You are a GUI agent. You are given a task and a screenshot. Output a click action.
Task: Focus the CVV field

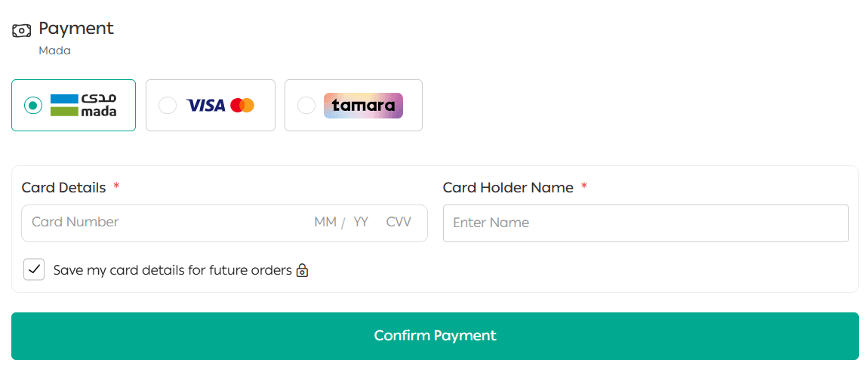[x=399, y=223]
